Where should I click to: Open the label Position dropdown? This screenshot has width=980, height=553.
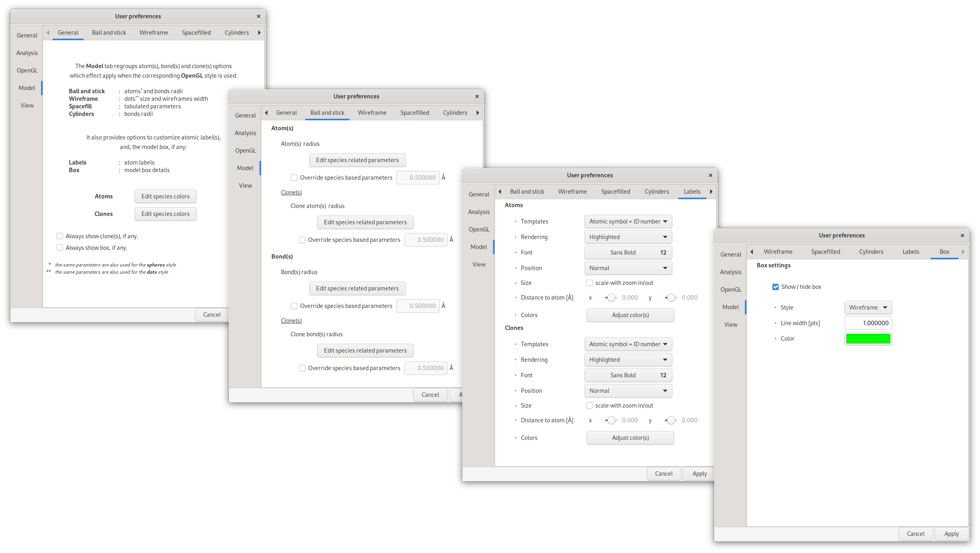pyautogui.click(x=628, y=268)
